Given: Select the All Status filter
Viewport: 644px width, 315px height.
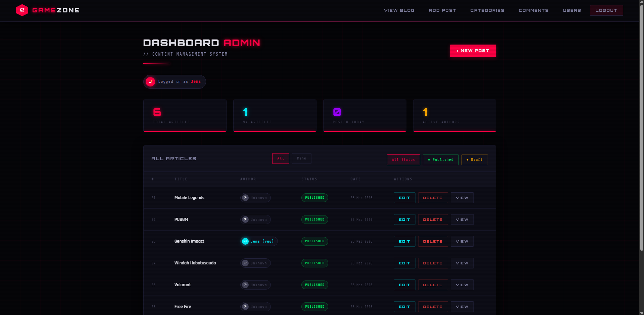Looking at the screenshot, I should pos(403,160).
